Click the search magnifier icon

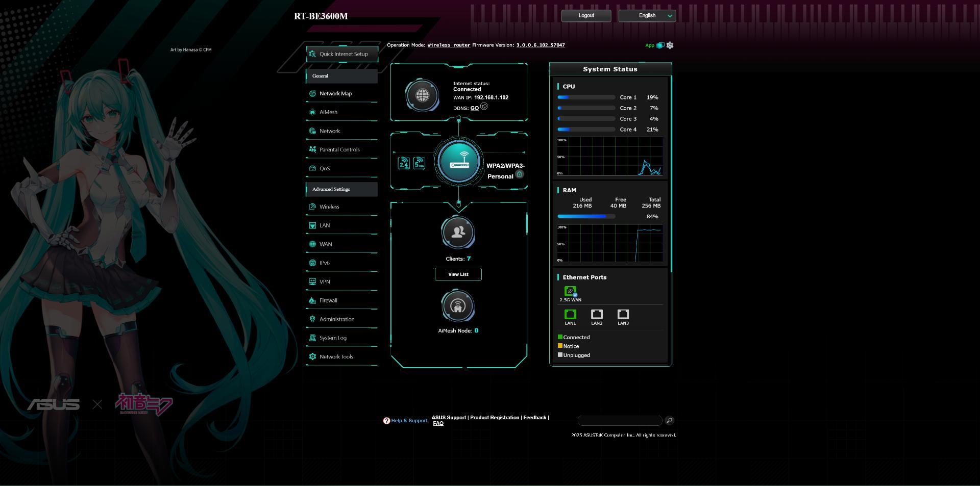click(x=669, y=420)
